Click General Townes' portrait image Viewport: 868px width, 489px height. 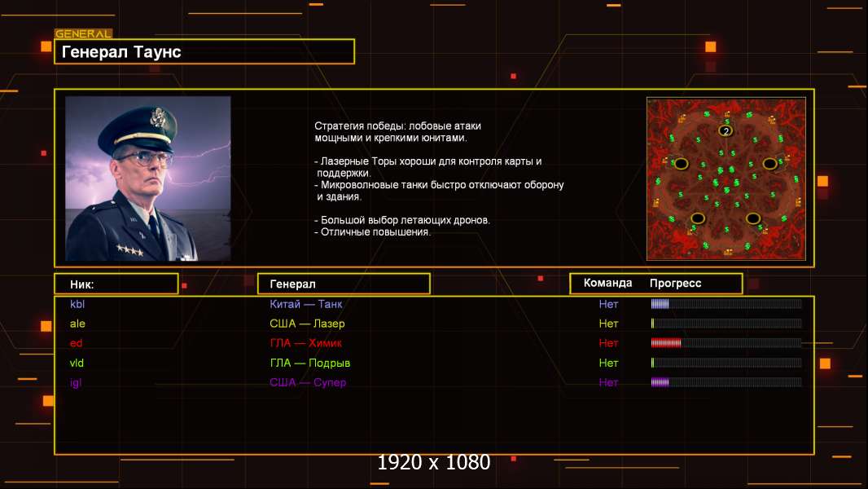pos(147,178)
